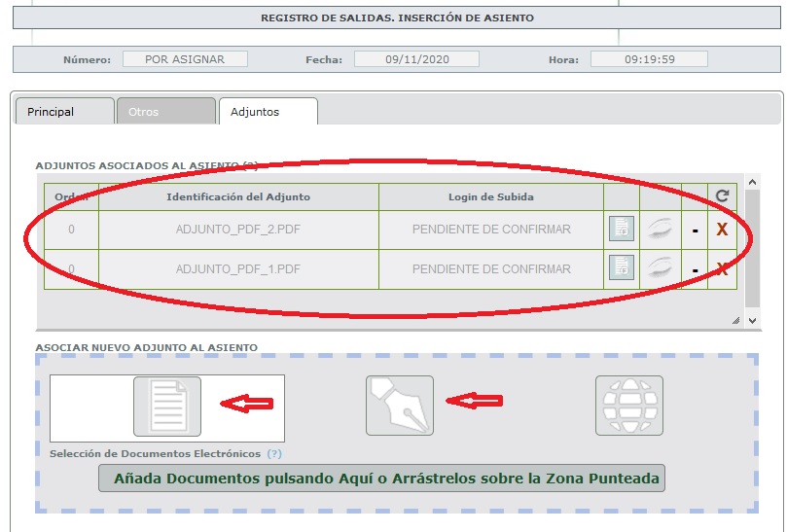Select the ADJUNTO_PDF_2.PDF name cell

point(238,230)
